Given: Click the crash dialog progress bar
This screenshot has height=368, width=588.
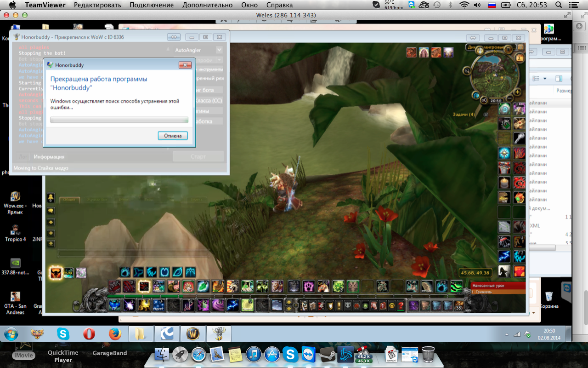Looking at the screenshot, I should 119,120.
